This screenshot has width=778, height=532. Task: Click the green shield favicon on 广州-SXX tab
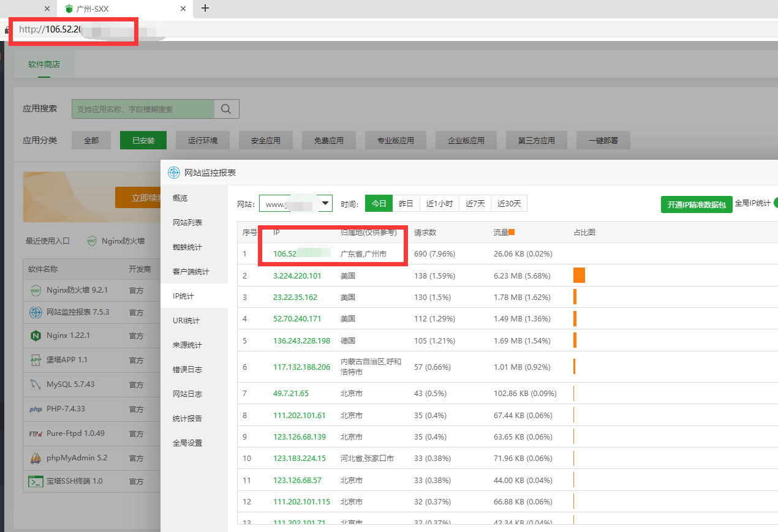tap(69, 9)
